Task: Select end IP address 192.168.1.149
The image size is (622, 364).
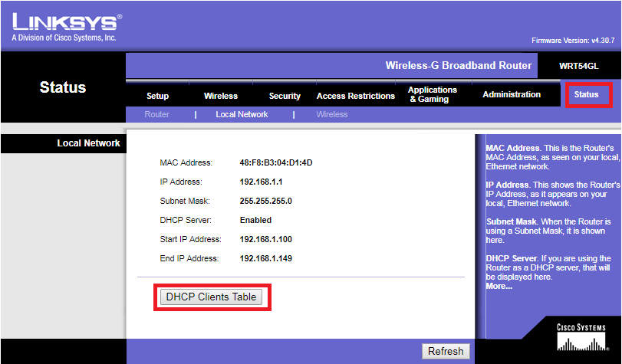Action: coord(266,258)
